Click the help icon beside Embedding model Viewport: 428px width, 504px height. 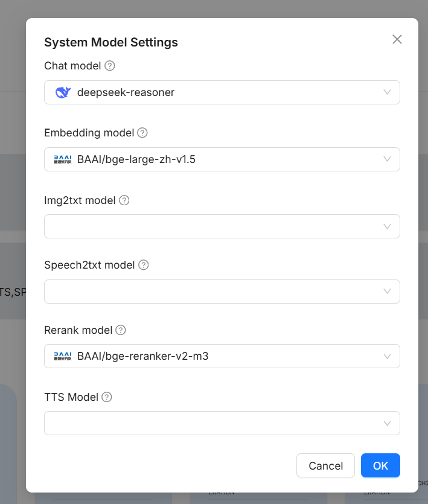pos(142,133)
